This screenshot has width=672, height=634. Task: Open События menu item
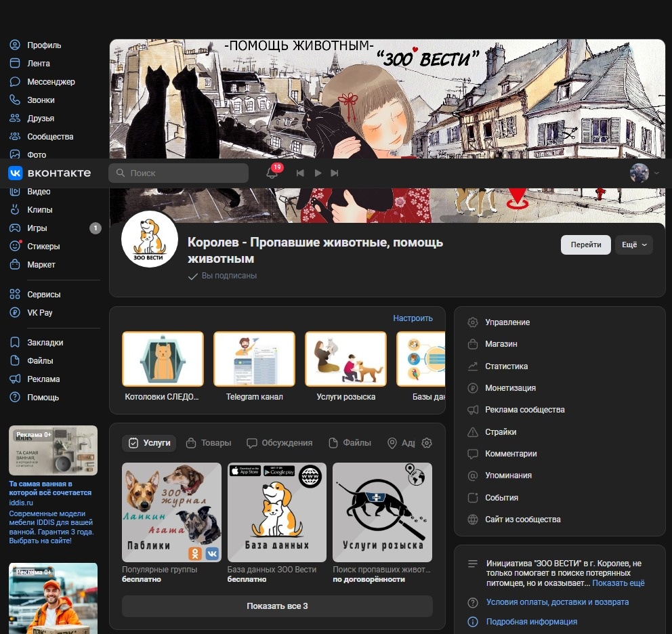click(492, 498)
